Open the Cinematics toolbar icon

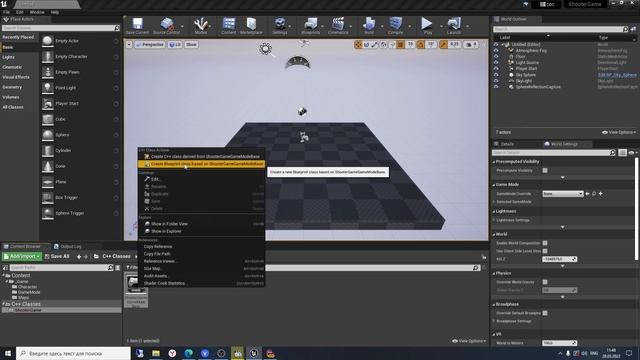tap(338, 26)
